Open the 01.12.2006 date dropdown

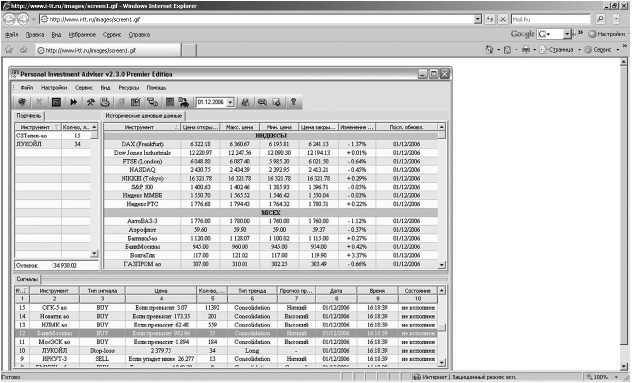click(x=230, y=103)
